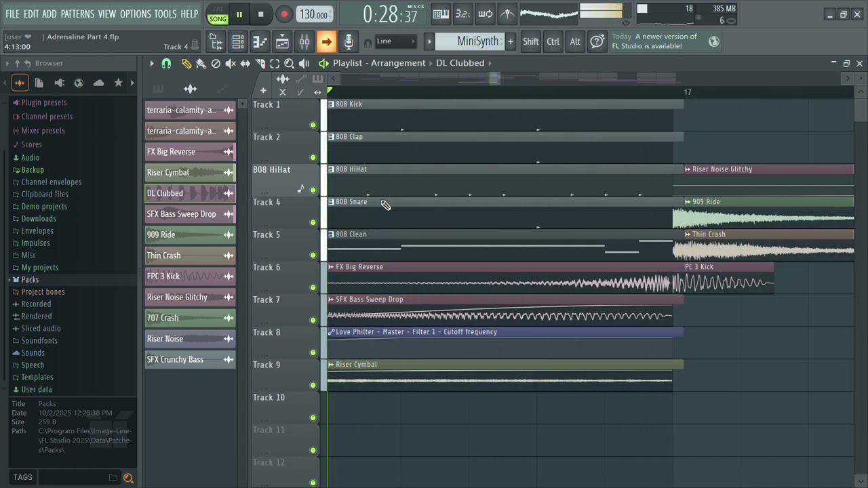868x488 pixels.
Task: Open the OPTIONS menu
Action: coord(136,14)
